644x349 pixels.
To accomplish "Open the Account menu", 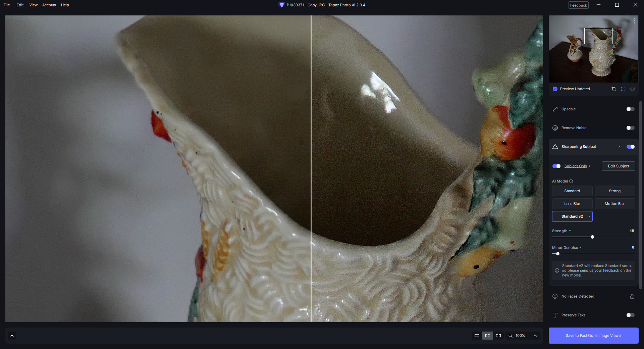I will pos(49,5).
